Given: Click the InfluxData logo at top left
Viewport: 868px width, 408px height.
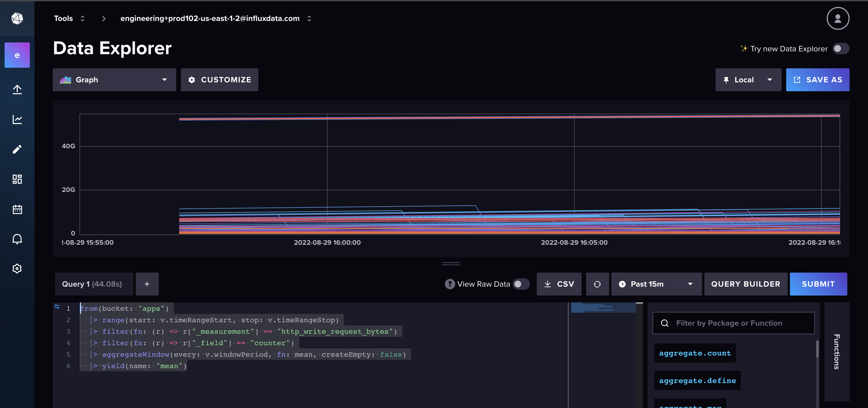Looking at the screenshot, I should [x=17, y=19].
